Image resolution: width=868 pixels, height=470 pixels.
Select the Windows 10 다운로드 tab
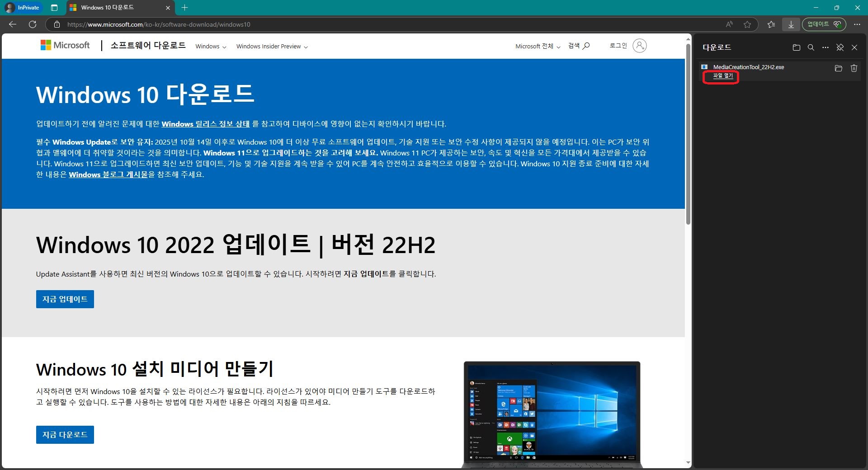120,8
